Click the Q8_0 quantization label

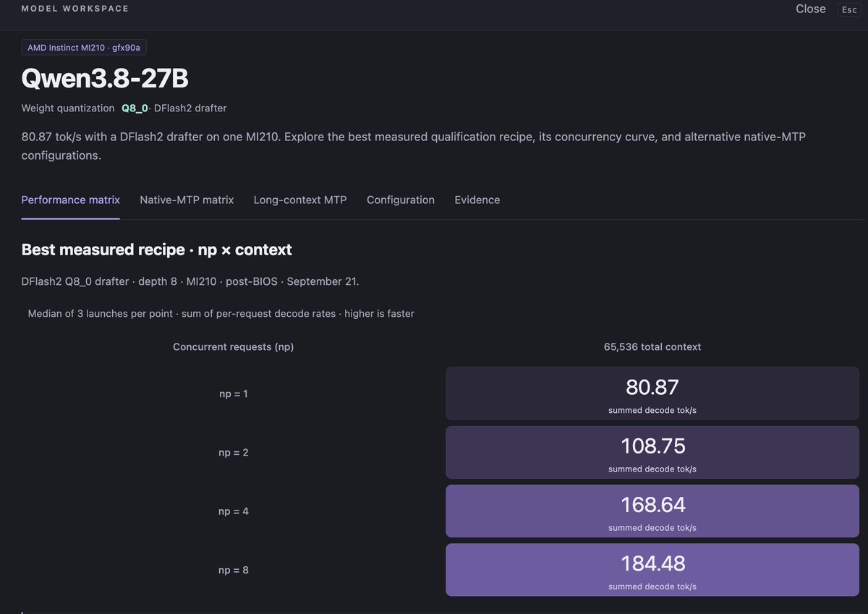(x=135, y=108)
